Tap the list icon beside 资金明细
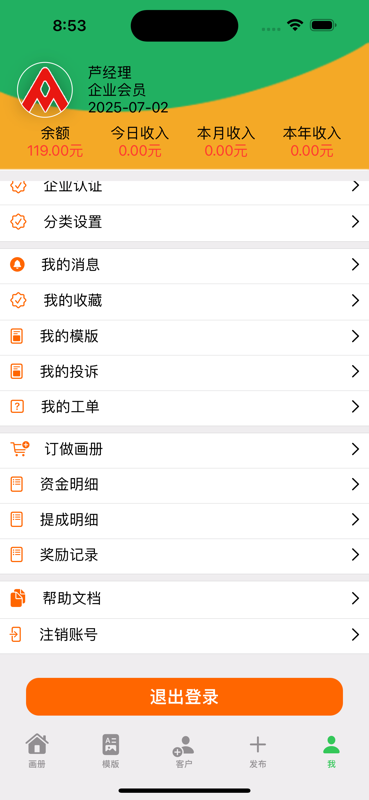This screenshot has width=369, height=800. [x=17, y=484]
